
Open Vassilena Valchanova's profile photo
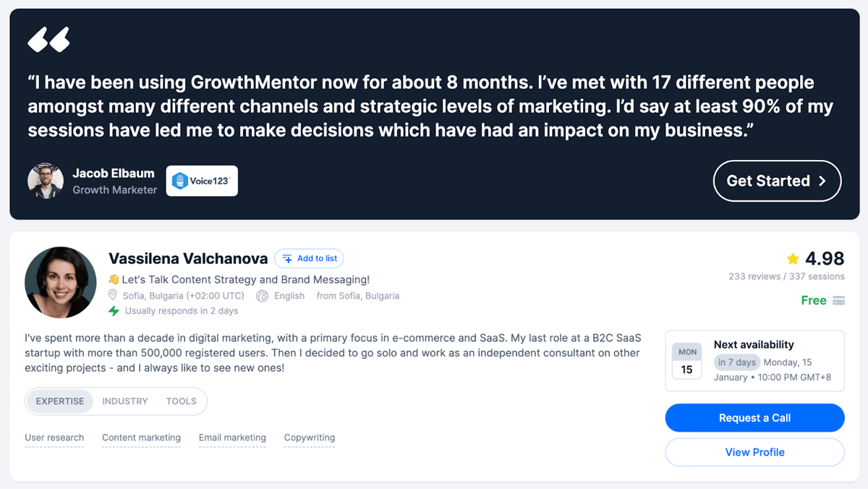point(61,283)
